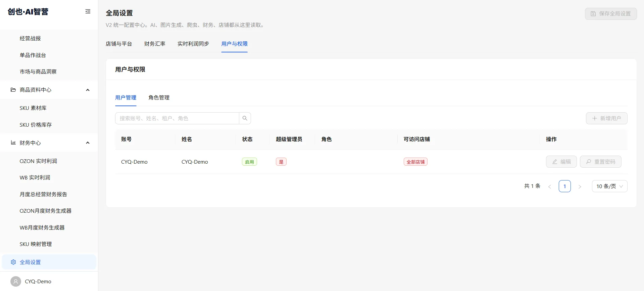This screenshot has width=644, height=291.
Task: Collapse the 商品资料中心 group chevron
Action: [x=88, y=90]
